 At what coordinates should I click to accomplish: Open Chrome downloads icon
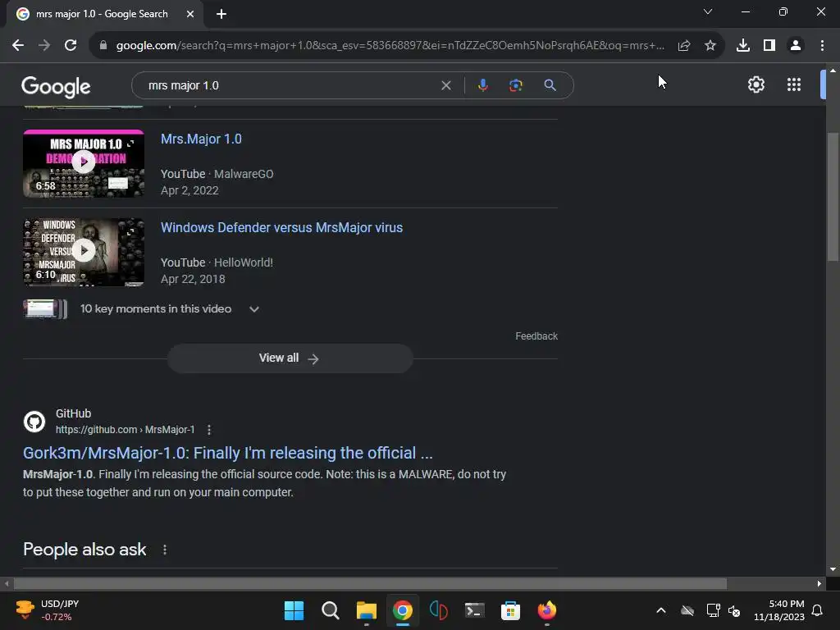coord(743,46)
